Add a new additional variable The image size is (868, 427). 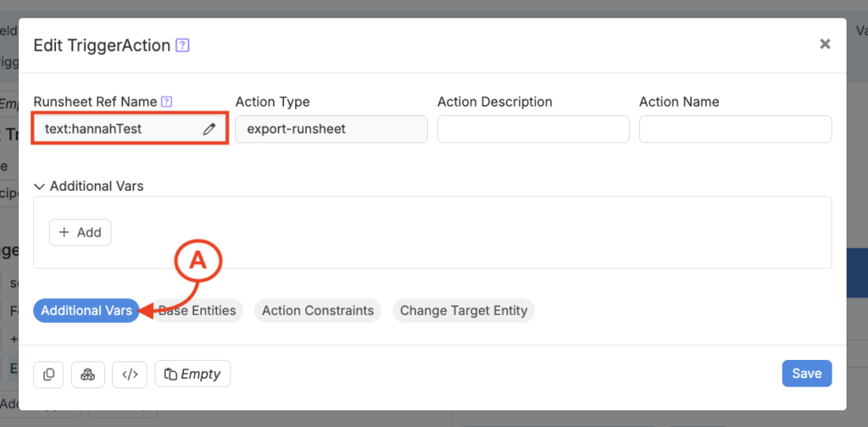point(81,232)
